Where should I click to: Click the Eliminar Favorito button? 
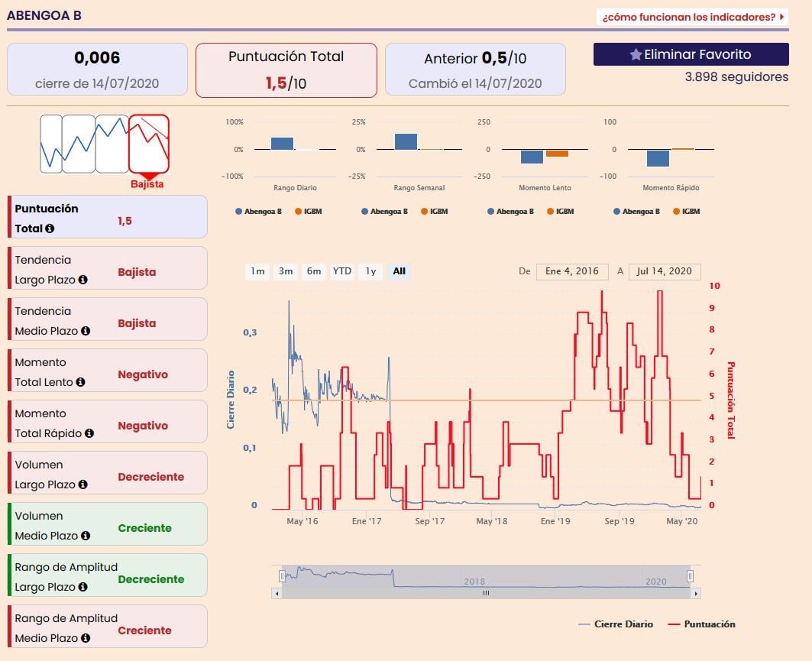tap(691, 54)
